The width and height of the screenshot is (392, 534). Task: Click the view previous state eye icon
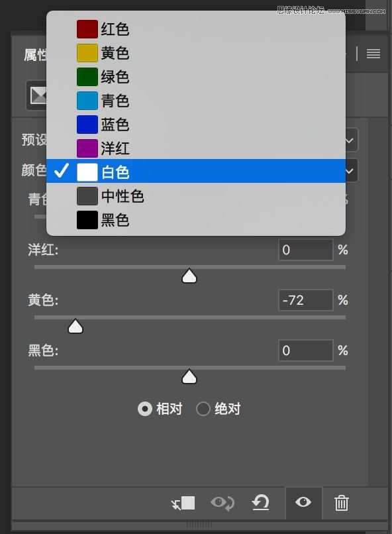tap(222, 503)
